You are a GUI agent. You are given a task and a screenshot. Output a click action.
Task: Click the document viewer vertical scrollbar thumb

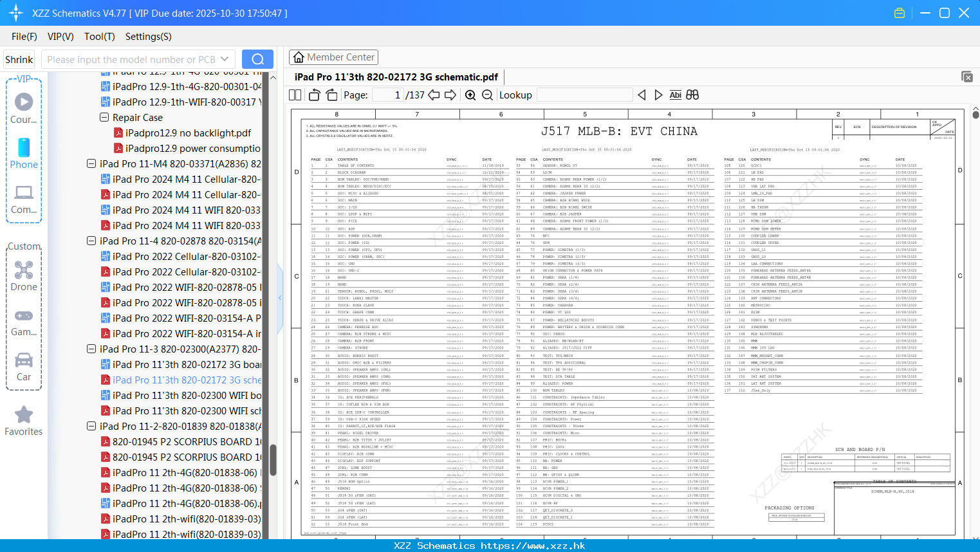tap(975, 115)
